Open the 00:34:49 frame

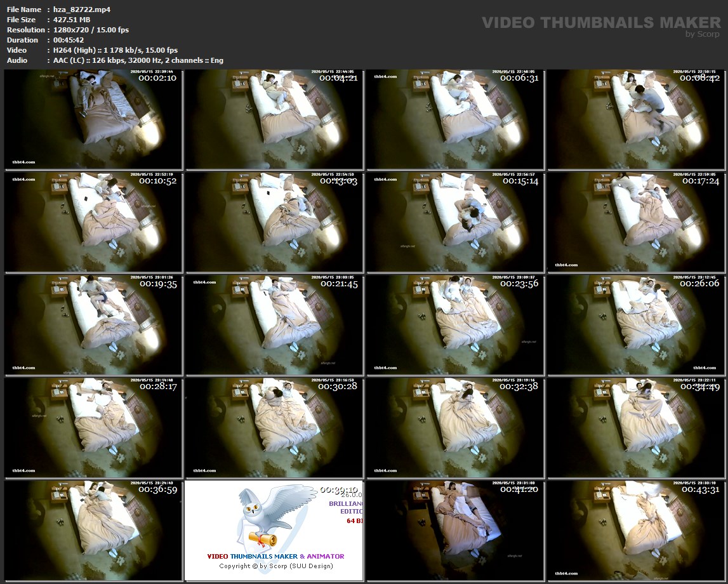pyautogui.click(x=636, y=428)
